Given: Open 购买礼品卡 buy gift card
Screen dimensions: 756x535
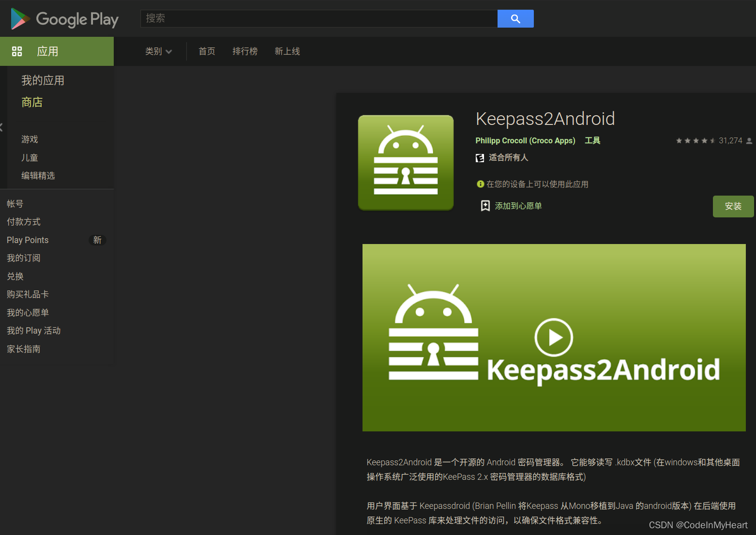Looking at the screenshot, I should point(28,294).
